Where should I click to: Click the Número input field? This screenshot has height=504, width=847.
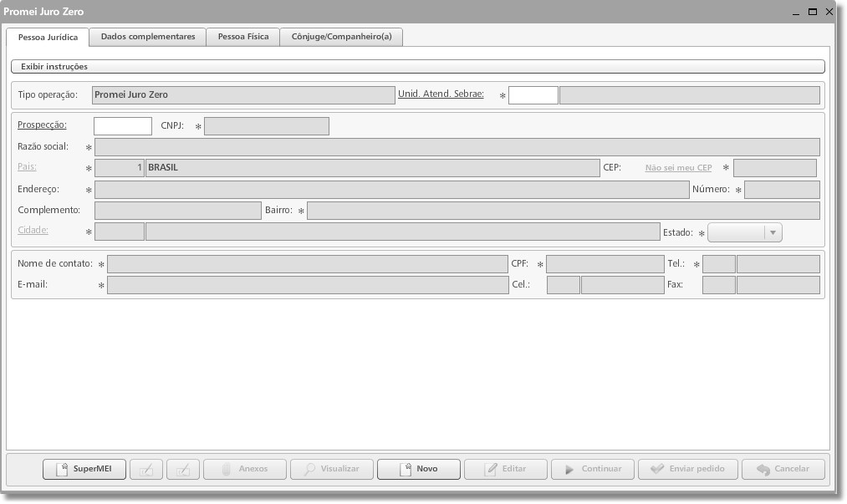click(x=782, y=190)
